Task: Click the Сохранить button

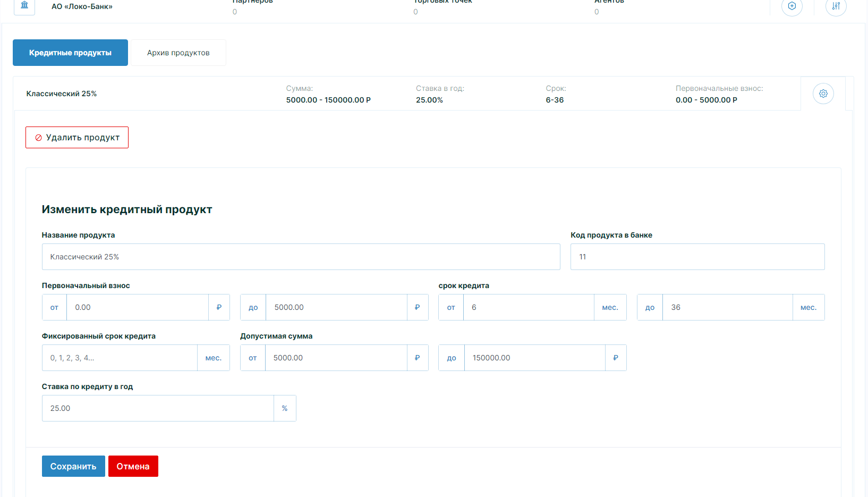Action: click(x=73, y=466)
